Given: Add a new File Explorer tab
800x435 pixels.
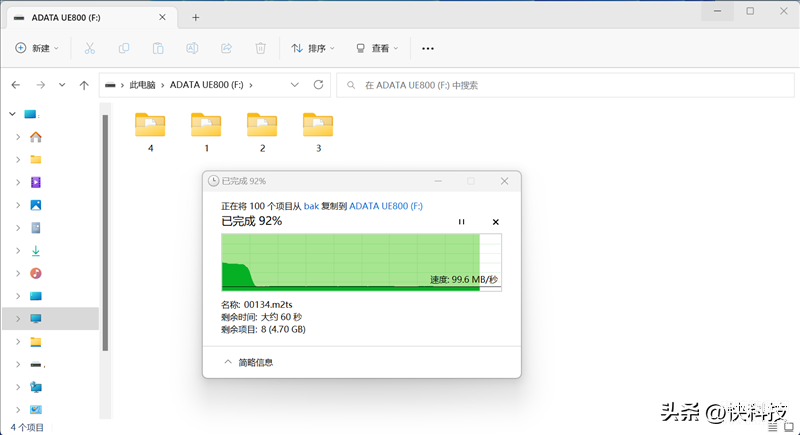Looking at the screenshot, I should [x=195, y=17].
